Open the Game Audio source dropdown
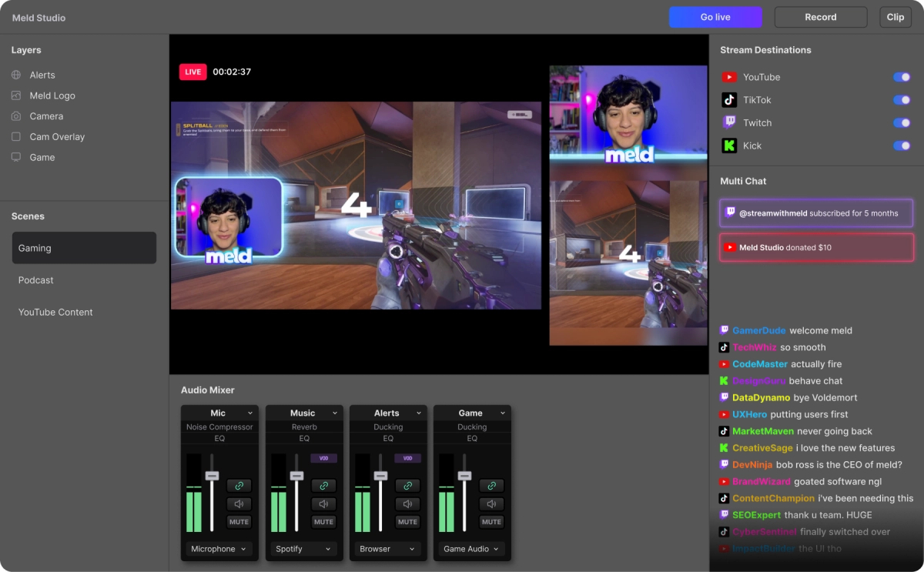Image resolution: width=924 pixels, height=572 pixels. tap(472, 549)
